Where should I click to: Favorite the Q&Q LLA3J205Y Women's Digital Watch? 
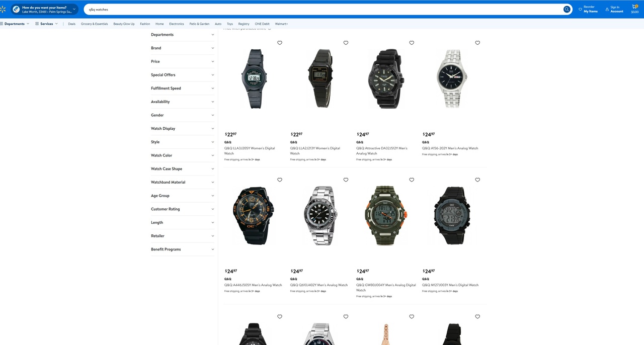click(x=280, y=43)
